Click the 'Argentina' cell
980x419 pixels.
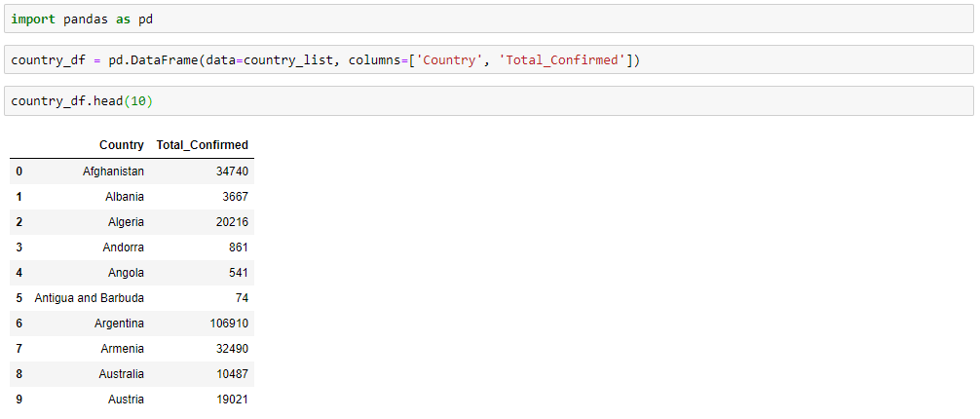pos(120,324)
